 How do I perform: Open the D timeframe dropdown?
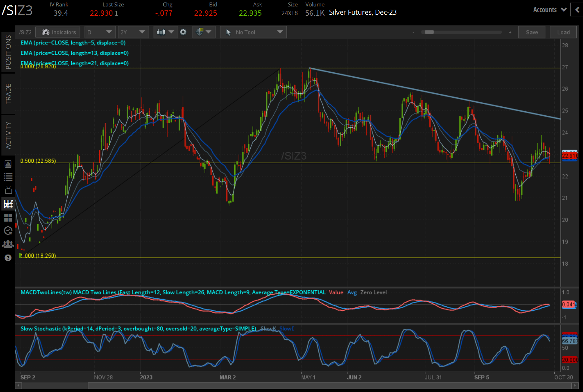point(100,32)
